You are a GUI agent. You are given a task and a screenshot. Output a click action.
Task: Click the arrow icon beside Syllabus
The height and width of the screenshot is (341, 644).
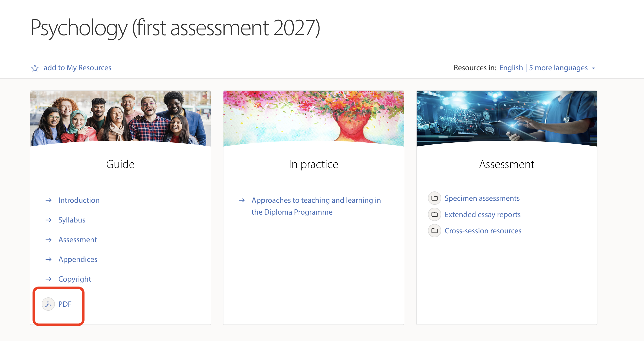tap(49, 220)
